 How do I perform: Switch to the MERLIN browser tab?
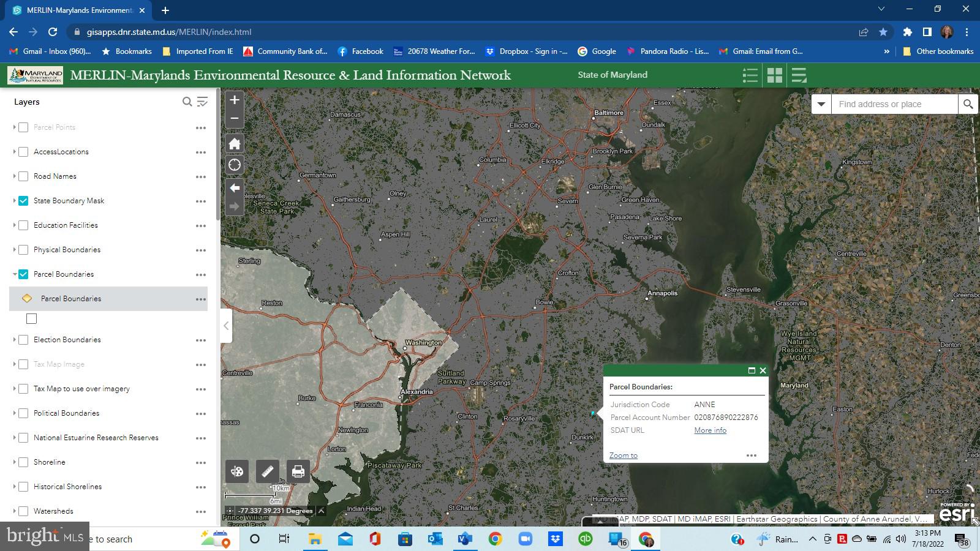point(80,10)
